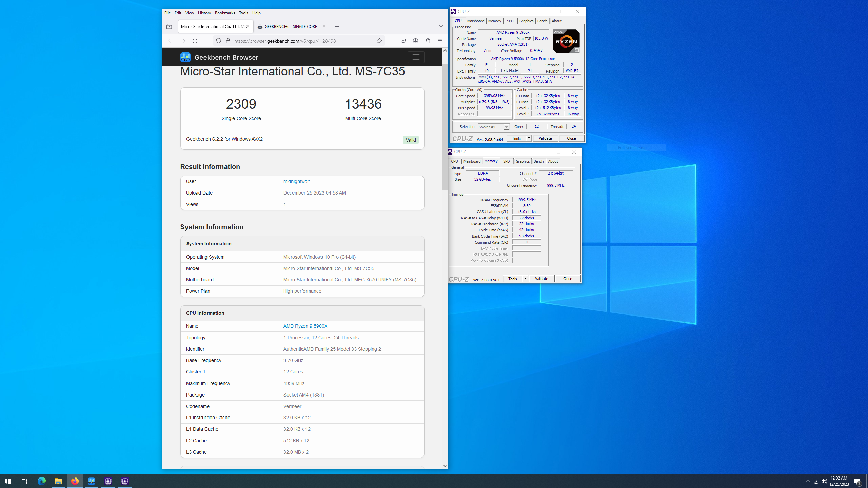Image resolution: width=868 pixels, height=488 pixels.
Task: Open the Windows Start button
Action: pos(8,481)
